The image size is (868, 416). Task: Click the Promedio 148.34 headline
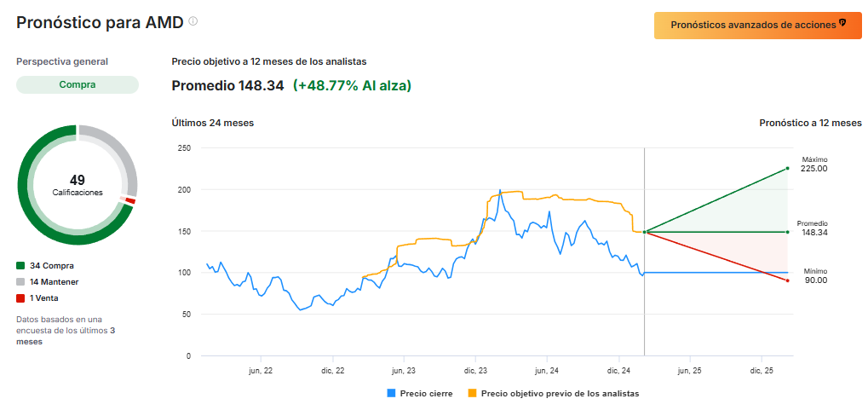coord(227,86)
